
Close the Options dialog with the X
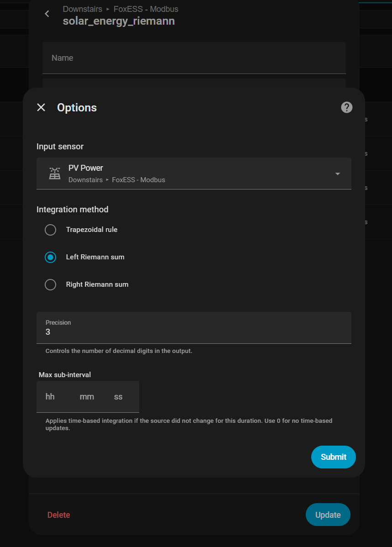coord(41,107)
